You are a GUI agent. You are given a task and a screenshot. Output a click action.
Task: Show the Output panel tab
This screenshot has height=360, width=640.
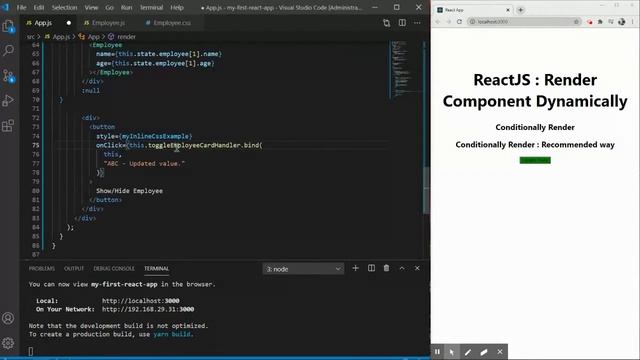coord(74,268)
